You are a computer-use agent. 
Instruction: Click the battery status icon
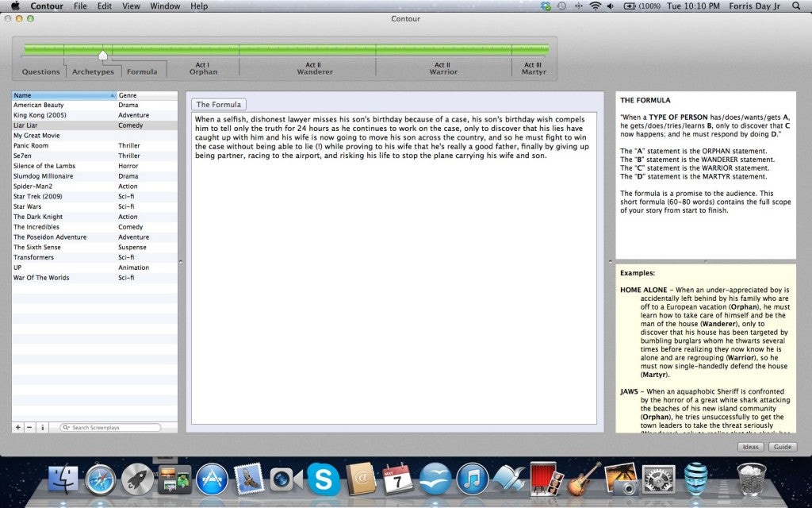tap(642, 6)
